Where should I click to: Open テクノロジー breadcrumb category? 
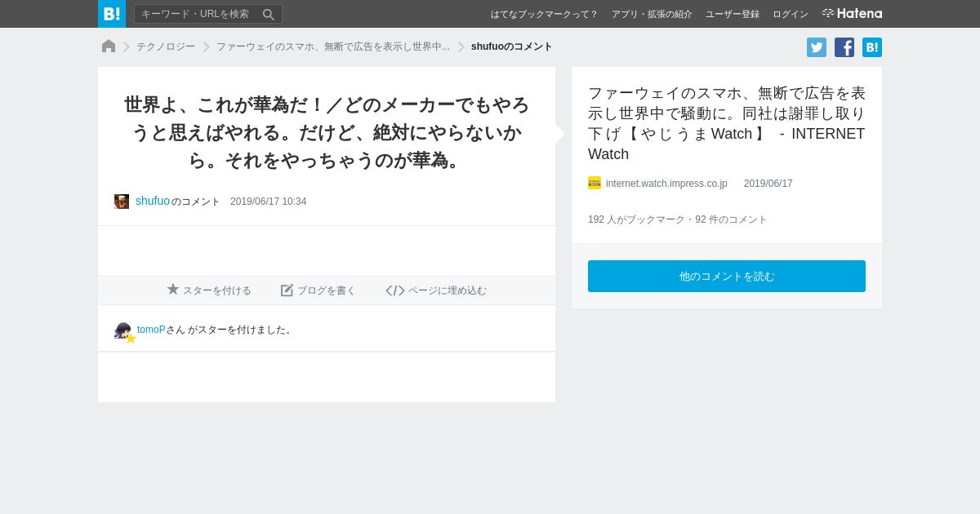pyautogui.click(x=166, y=47)
